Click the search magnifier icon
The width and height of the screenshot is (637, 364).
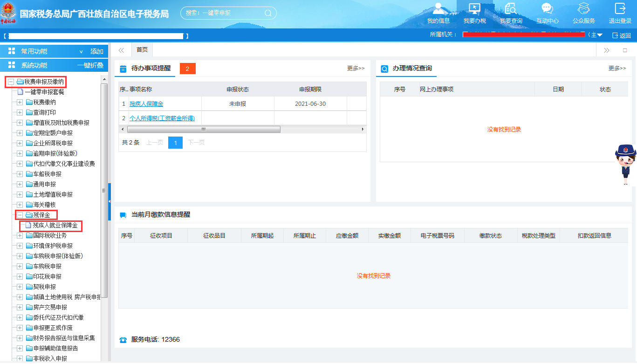coord(268,13)
